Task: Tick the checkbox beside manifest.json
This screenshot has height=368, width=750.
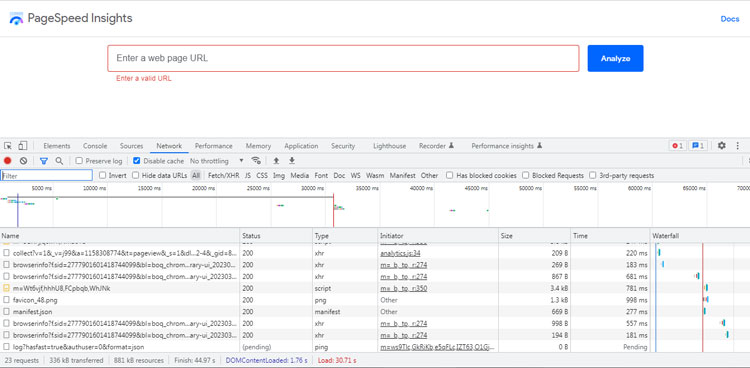Action: (6, 312)
